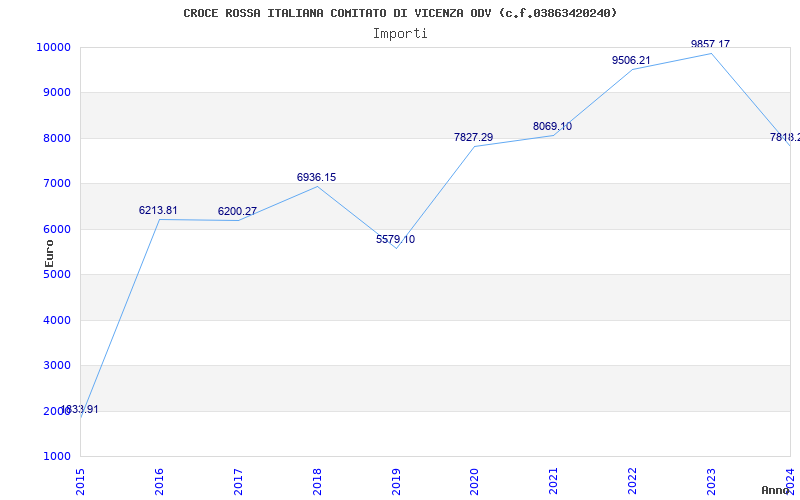Click the 2020 x-axis label
Screen dimensions: 800x500
[x=474, y=481]
